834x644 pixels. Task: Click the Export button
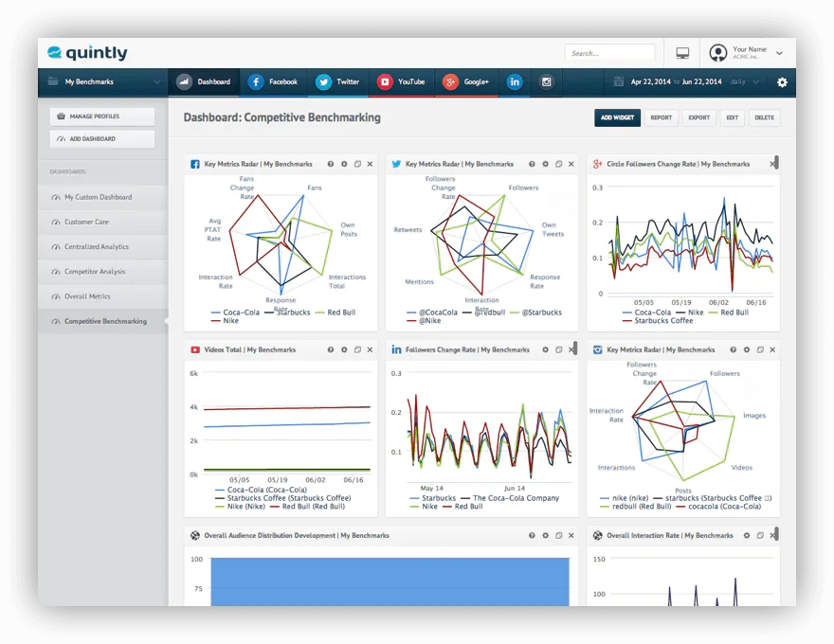(x=698, y=117)
